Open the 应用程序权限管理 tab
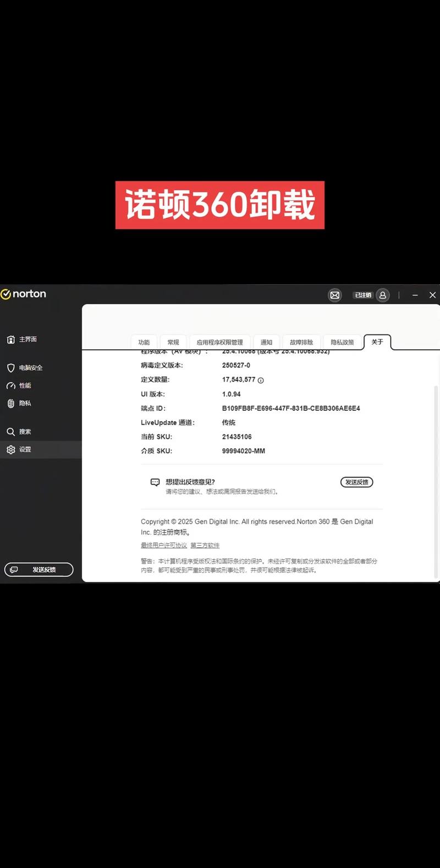440x868 pixels. (x=220, y=342)
